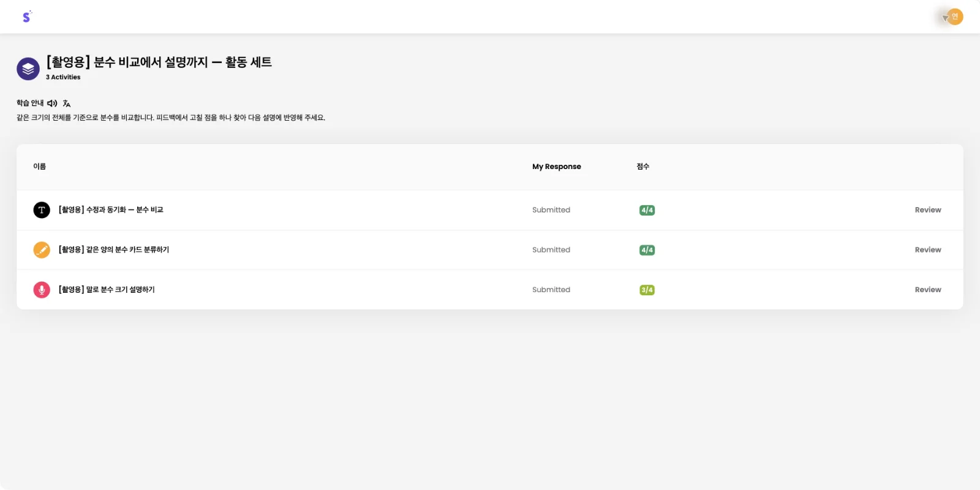
Task: Click the purple S logo in header
Action: (26, 17)
